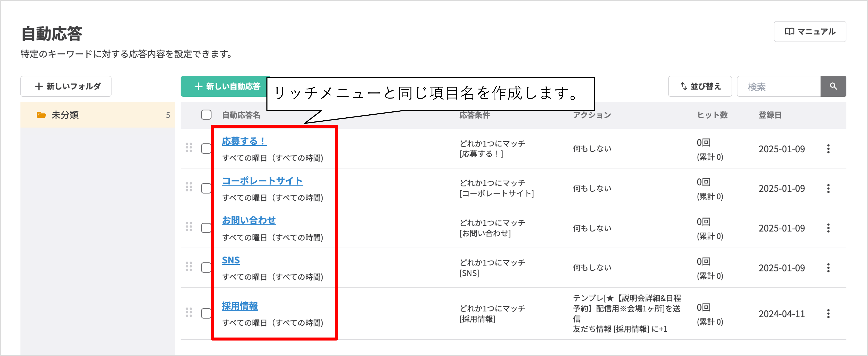Check the お問い合わせ row checkbox
The image size is (868, 356).
point(206,228)
